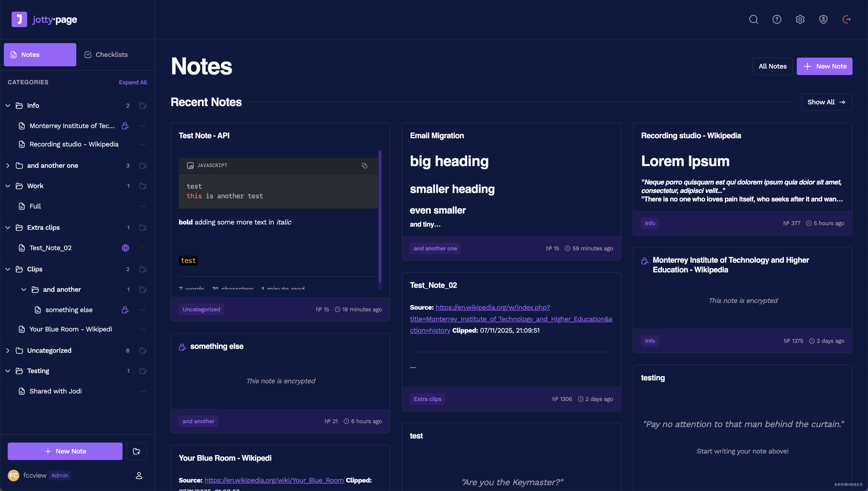Collapse the 'and another' subfolder
The height and width of the screenshot is (491, 868).
(23, 289)
